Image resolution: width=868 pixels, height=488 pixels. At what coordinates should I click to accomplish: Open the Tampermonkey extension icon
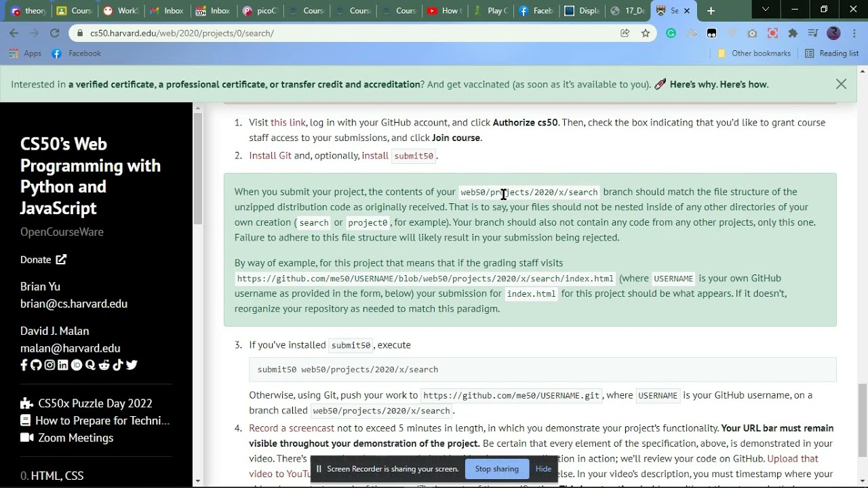(x=711, y=33)
